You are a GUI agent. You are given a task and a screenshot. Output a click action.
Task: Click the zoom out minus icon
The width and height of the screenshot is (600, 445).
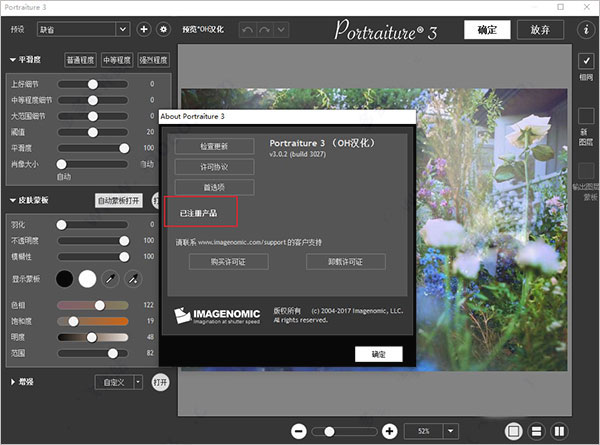[298, 431]
